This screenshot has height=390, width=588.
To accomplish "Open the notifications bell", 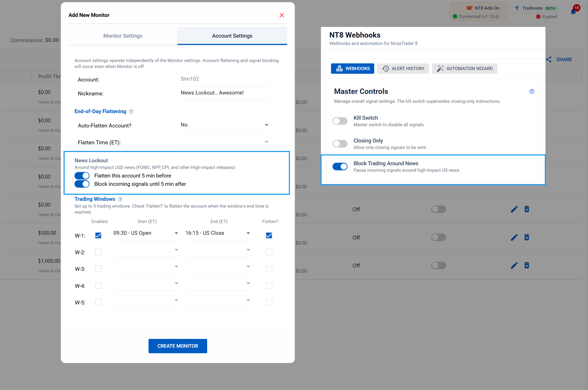I will click(573, 12).
